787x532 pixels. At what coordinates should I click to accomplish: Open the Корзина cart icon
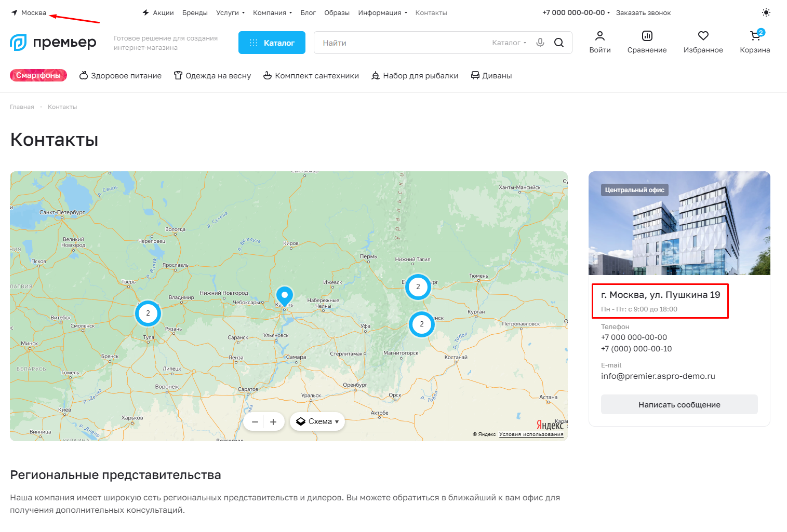[756, 35]
